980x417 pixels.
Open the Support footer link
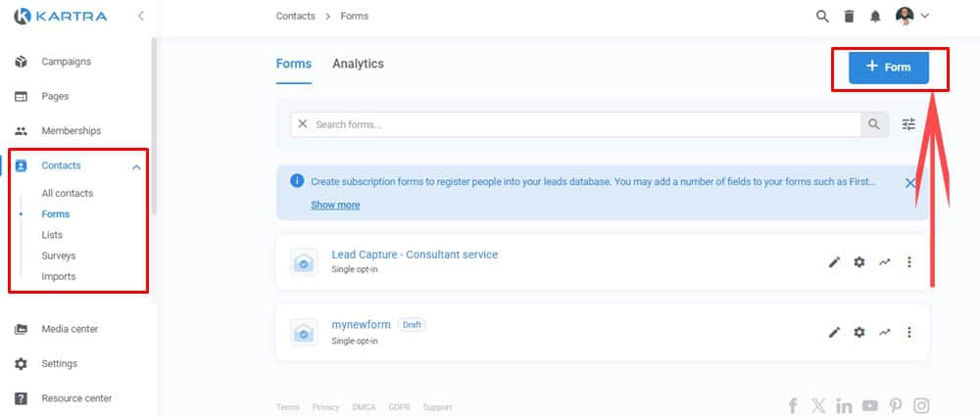pos(437,407)
